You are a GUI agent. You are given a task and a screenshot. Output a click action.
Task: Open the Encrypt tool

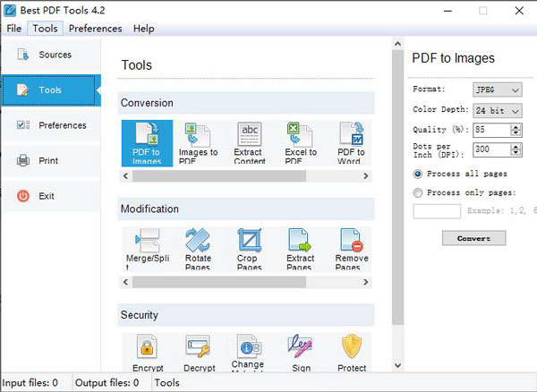[x=148, y=353]
